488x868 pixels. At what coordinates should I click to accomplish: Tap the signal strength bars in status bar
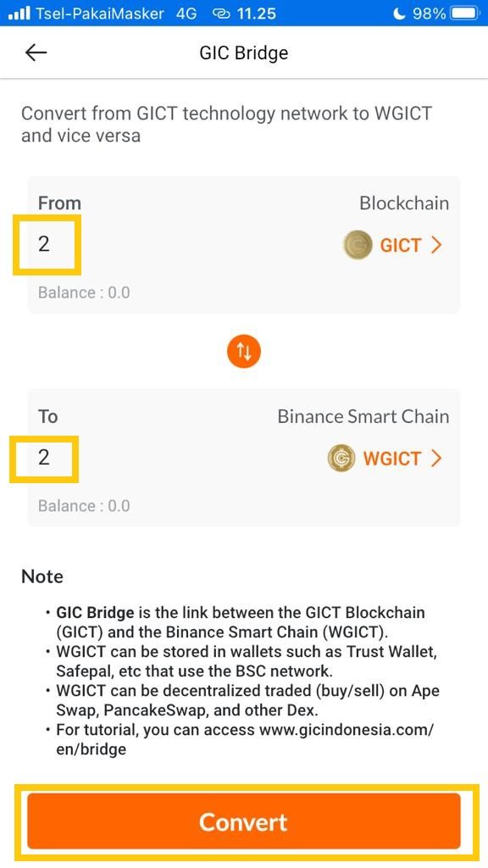(20, 14)
